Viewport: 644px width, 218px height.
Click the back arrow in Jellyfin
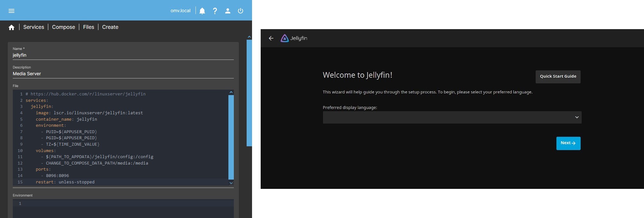coord(271,38)
